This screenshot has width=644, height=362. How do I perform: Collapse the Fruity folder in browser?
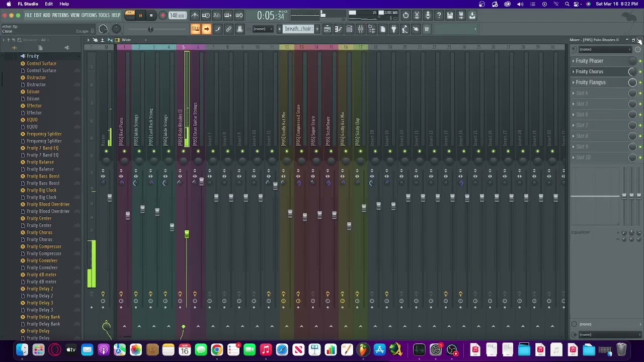click(33, 56)
